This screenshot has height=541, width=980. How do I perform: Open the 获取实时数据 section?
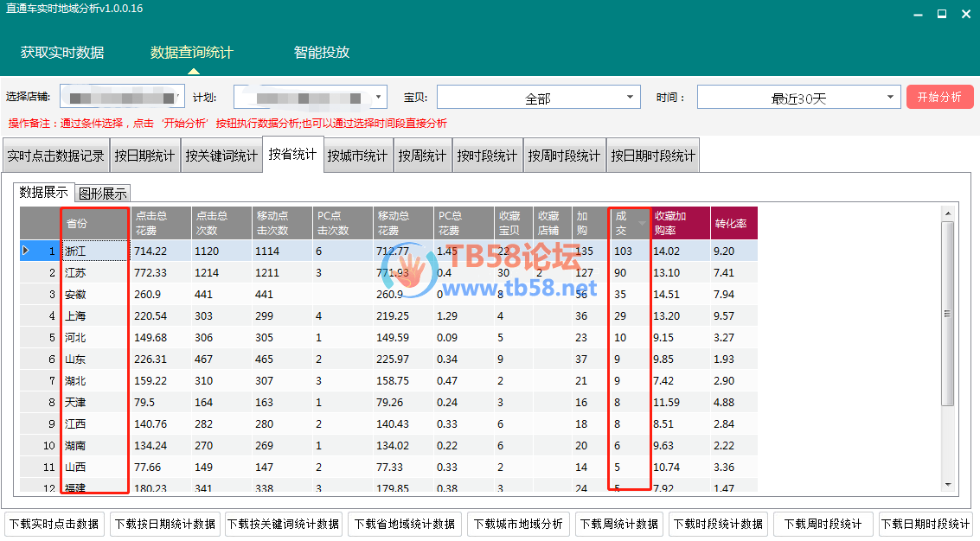pyautogui.click(x=62, y=53)
